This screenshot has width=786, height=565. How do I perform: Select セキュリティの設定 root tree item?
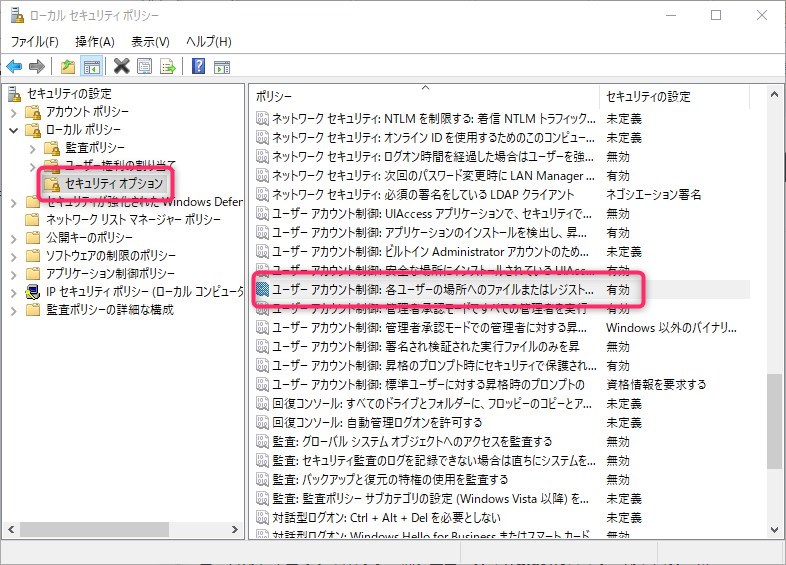coord(69,94)
